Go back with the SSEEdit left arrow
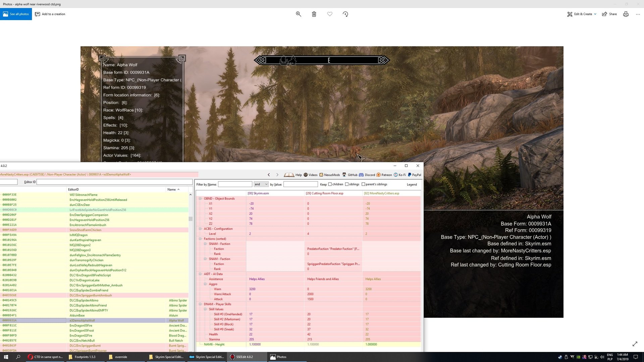Viewport: 644px width, 362px height. 269,175
